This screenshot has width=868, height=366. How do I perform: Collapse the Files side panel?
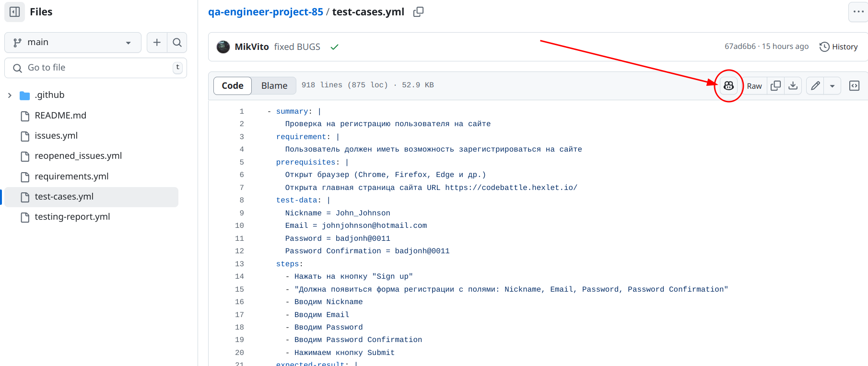click(15, 12)
